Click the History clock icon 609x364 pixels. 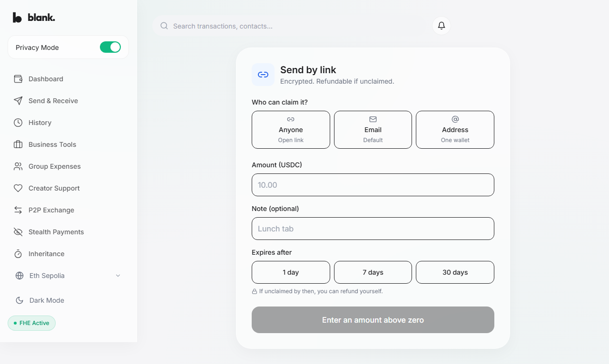pos(18,123)
